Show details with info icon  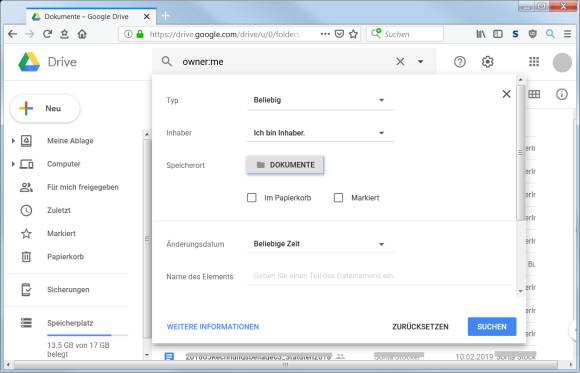(x=562, y=94)
